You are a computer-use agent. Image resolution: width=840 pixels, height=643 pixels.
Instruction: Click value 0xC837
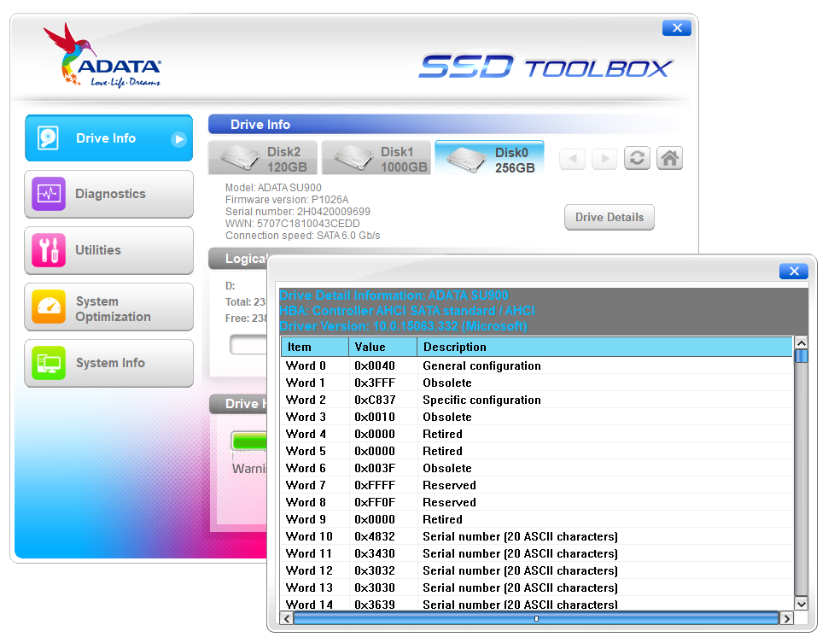click(x=375, y=400)
